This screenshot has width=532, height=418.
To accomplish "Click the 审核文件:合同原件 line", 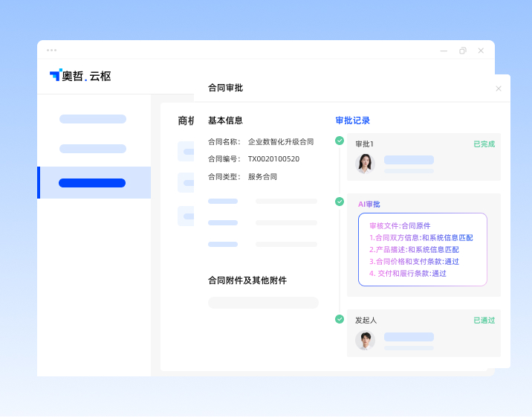I will coord(400,225).
